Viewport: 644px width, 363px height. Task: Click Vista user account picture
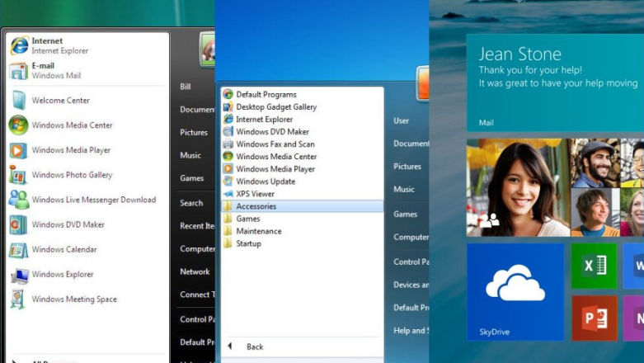click(x=208, y=49)
